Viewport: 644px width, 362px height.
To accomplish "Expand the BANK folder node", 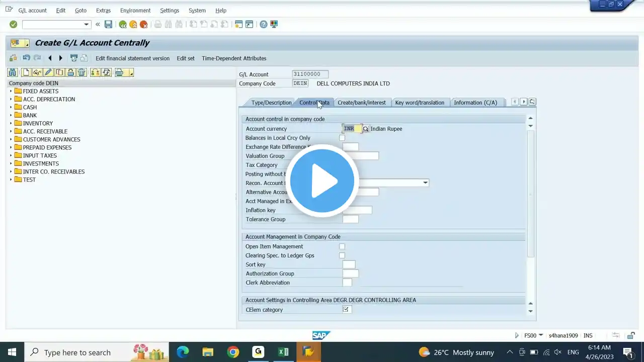I will (x=11, y=115).
